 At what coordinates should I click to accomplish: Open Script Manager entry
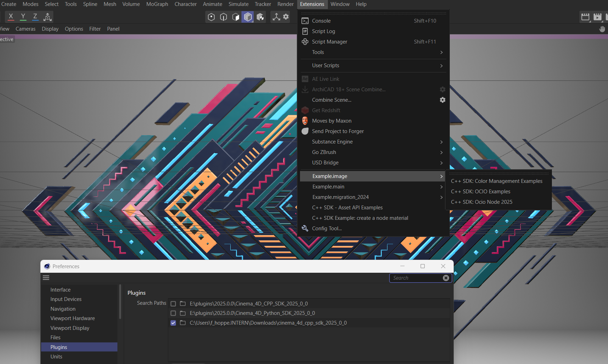pos(374,42)
